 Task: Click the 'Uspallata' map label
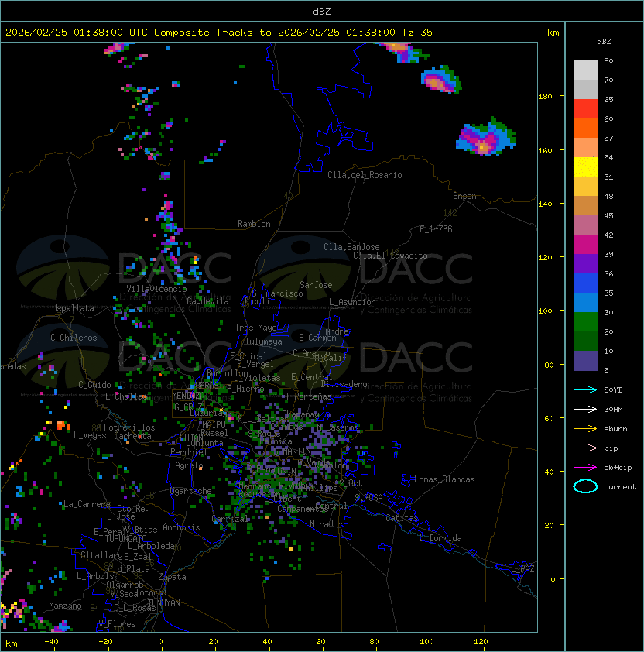point(73,308)
